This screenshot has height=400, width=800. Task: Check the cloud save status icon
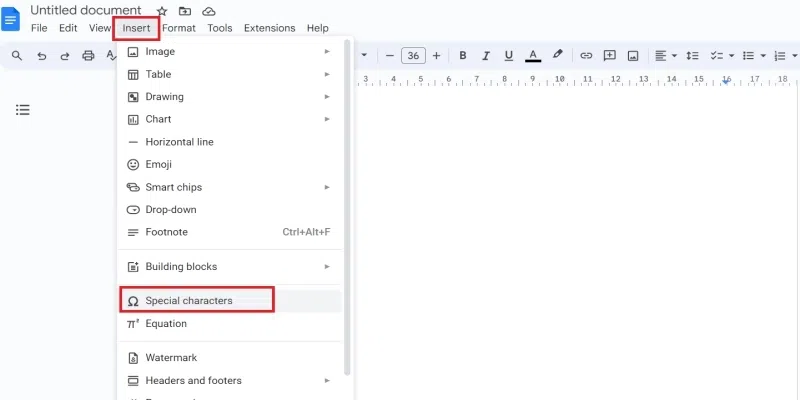coord(208,11)
